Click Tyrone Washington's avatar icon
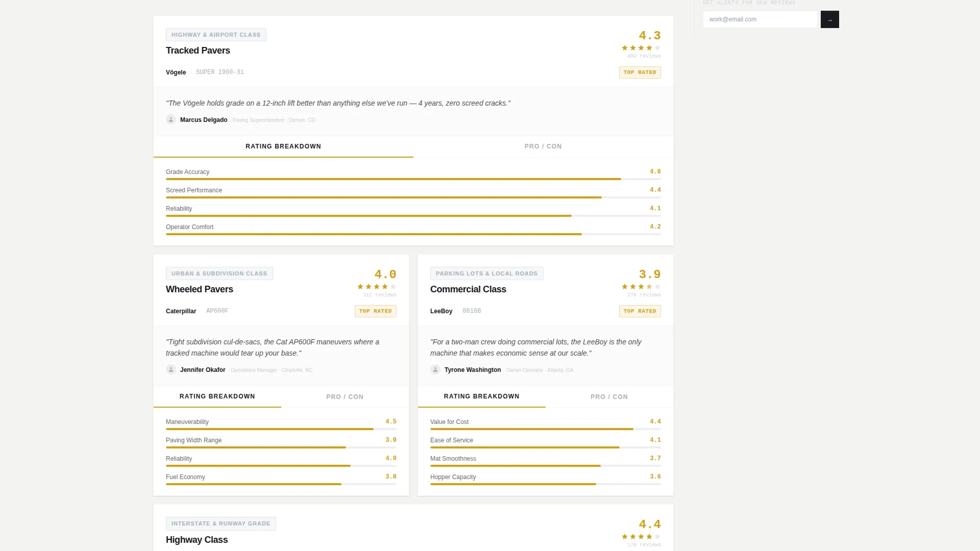The height and width of the screenshot is (551, 980). (435, 369)
